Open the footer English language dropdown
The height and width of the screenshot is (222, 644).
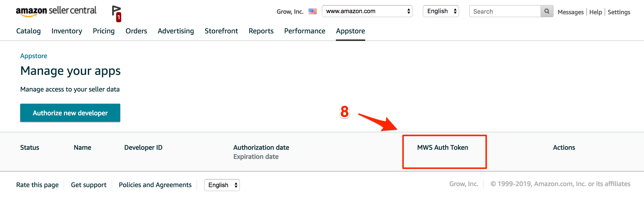222,185
